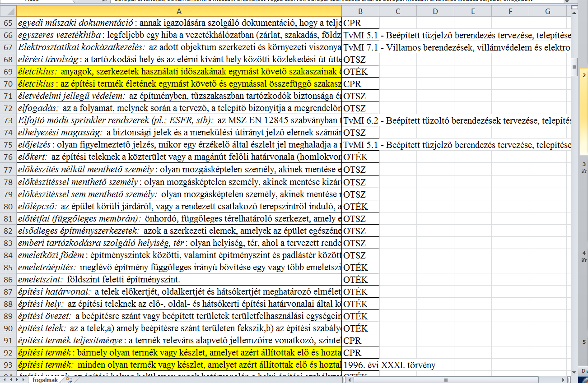Open slide thumbnail 4 in side panel
Viewport: 588px width, 383px height.
(x=583, y=256)
